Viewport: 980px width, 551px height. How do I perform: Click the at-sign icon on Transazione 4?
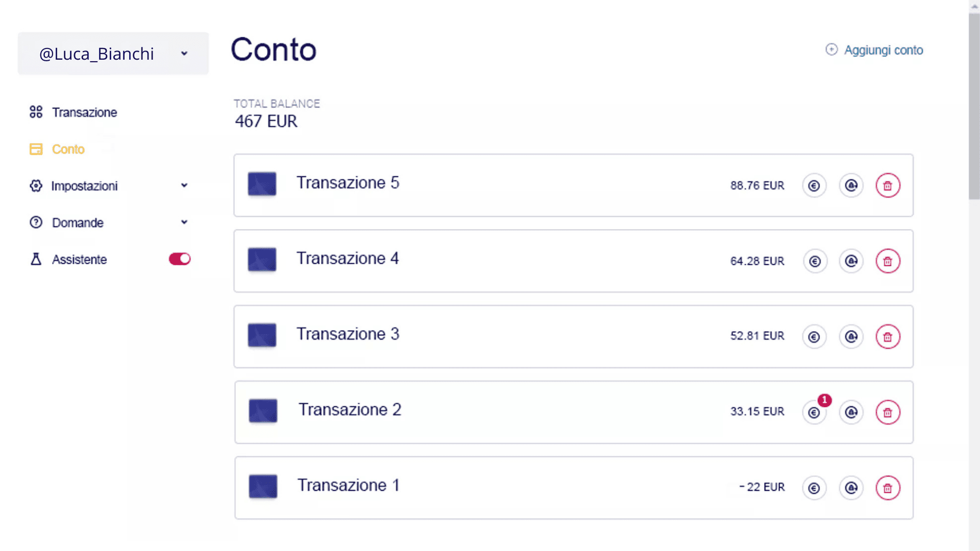(x=851, y=261)
